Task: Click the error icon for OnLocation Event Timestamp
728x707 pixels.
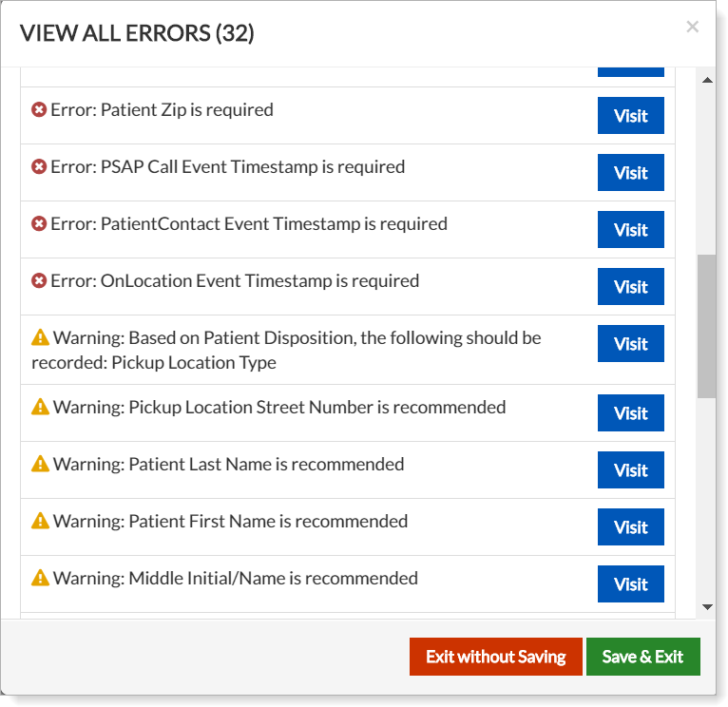Action: tap(39, 281)
